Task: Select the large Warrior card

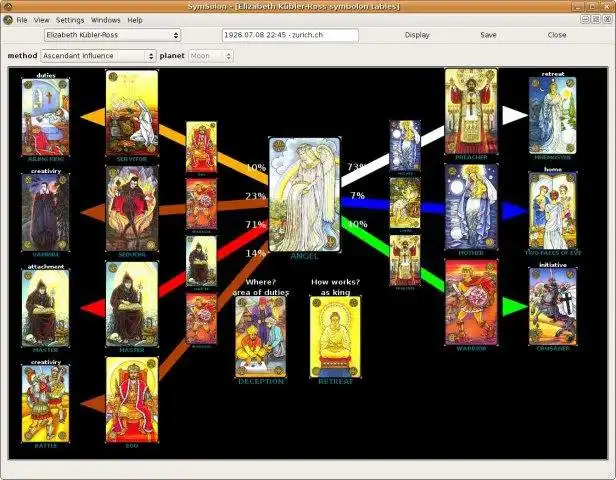Action: pyautogui.click(x=471, y=302)
